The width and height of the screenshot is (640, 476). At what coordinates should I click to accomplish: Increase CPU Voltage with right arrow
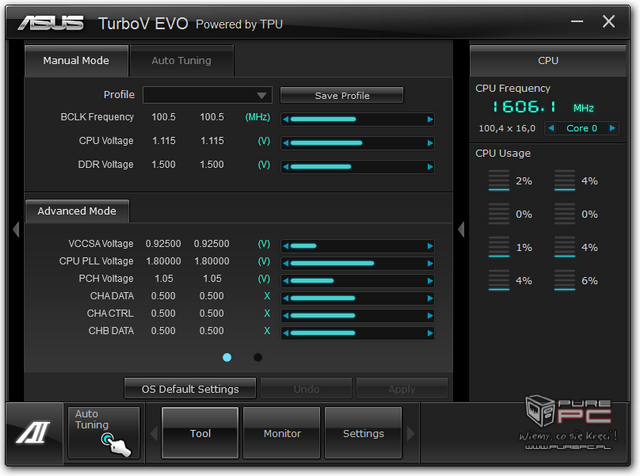point(430,143)
